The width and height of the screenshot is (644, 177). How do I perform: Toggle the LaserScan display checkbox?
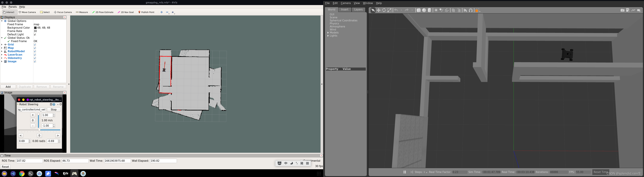pos(35,55)
